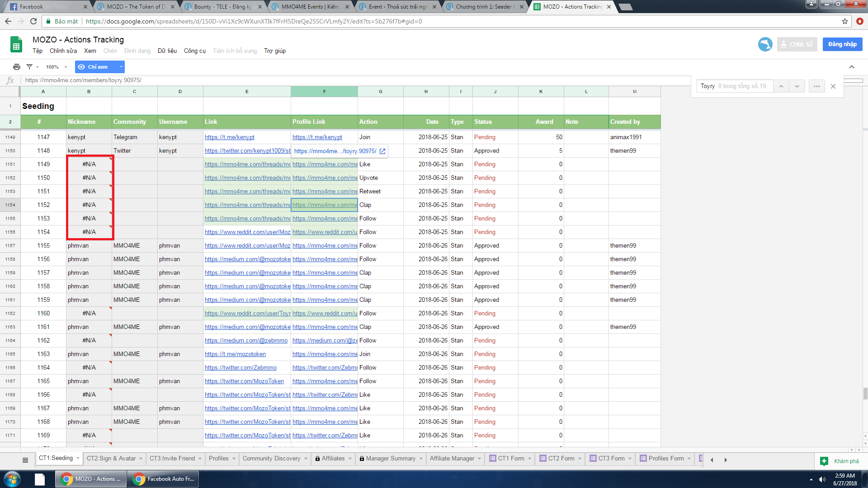Expand Manager Summary tab menu arrow
This screenshot has width=868, height=488.
421,459
